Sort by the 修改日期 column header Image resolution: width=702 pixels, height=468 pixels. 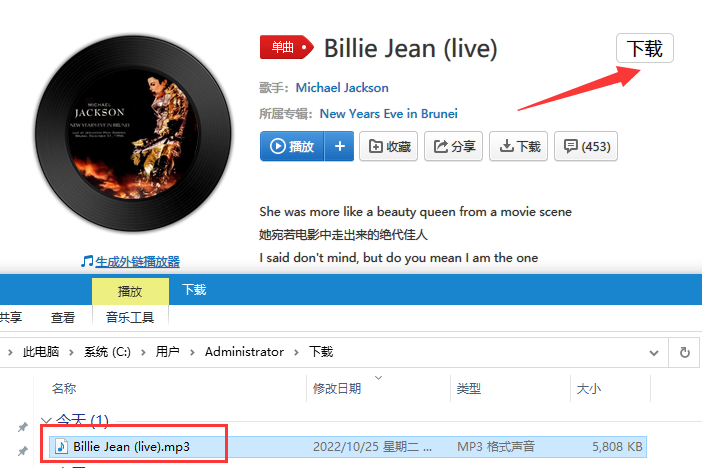[x=337, y=388]
